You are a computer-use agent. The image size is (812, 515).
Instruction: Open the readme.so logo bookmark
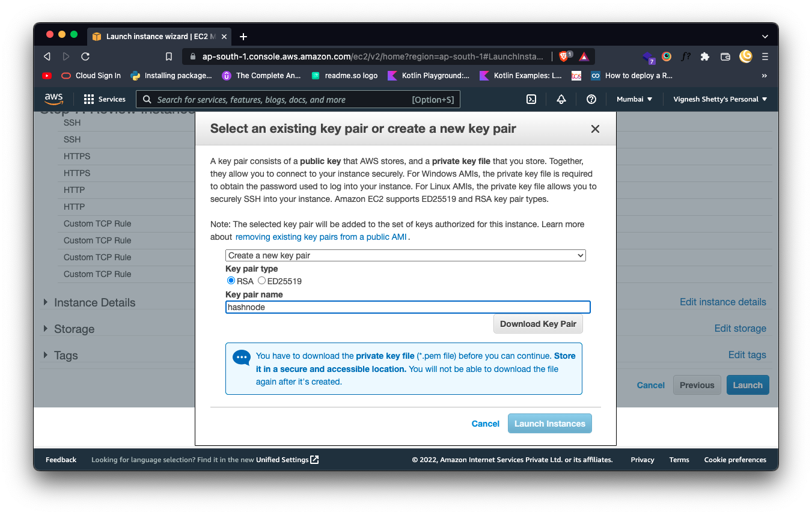coord(344,76)
